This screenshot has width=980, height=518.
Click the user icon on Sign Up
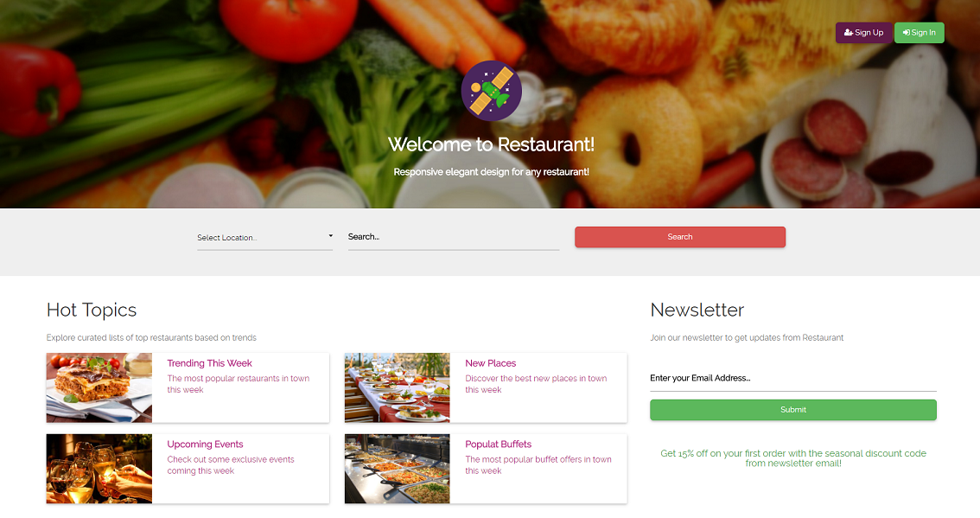848,33
